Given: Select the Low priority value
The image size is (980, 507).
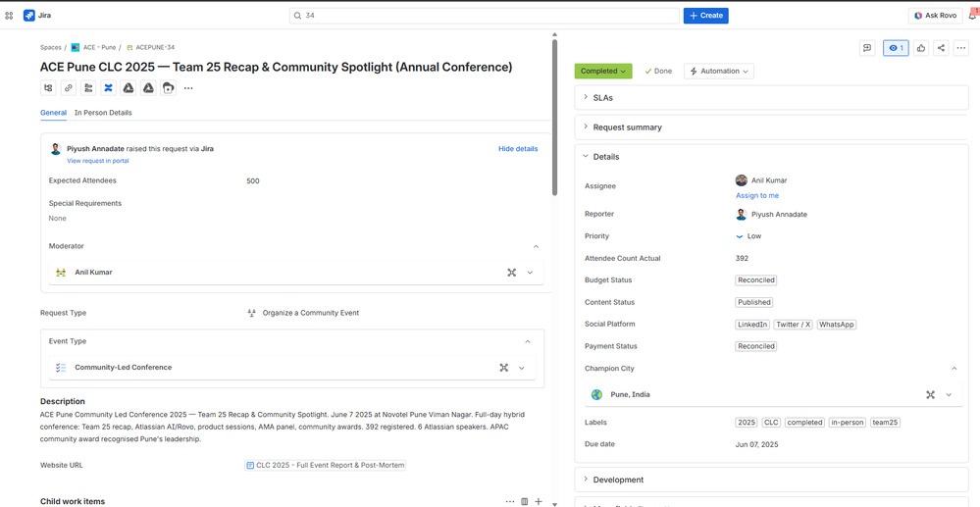Looking at the screenshot, I should point(748,236).
